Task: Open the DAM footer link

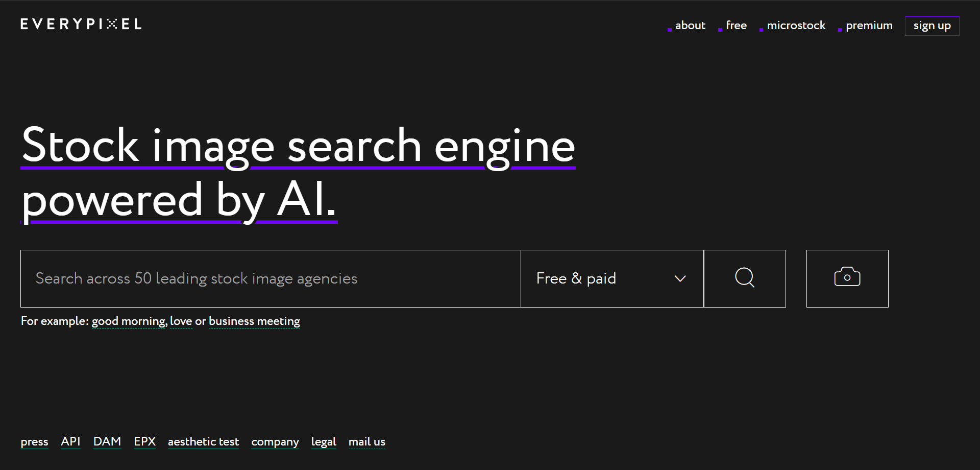Action: (107, 441)
